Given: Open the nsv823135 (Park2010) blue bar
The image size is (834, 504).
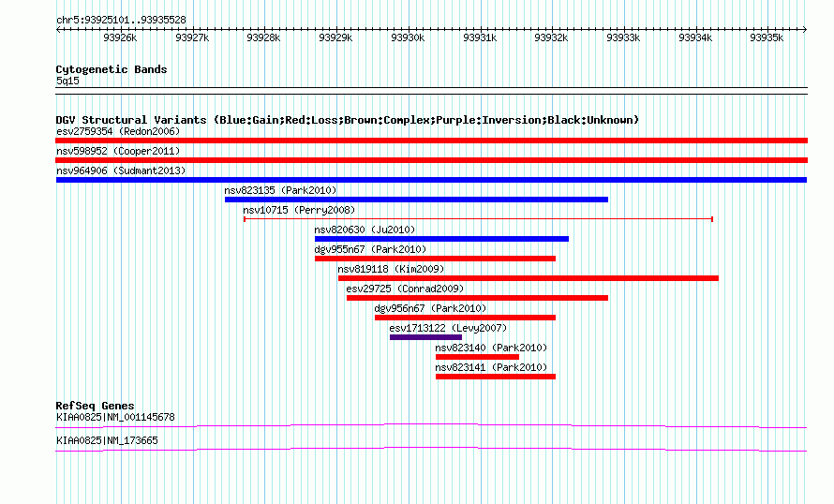Looking at the screenshot, I should point(416,200).
